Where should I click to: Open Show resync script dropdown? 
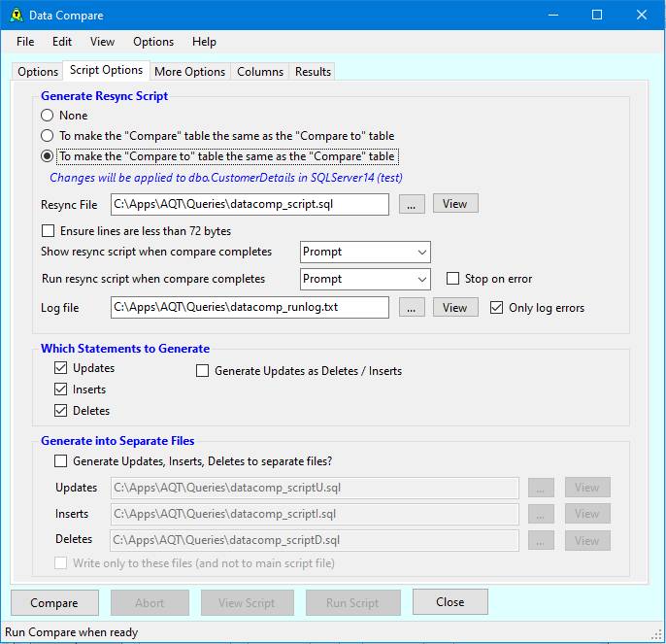click(365, 253)
